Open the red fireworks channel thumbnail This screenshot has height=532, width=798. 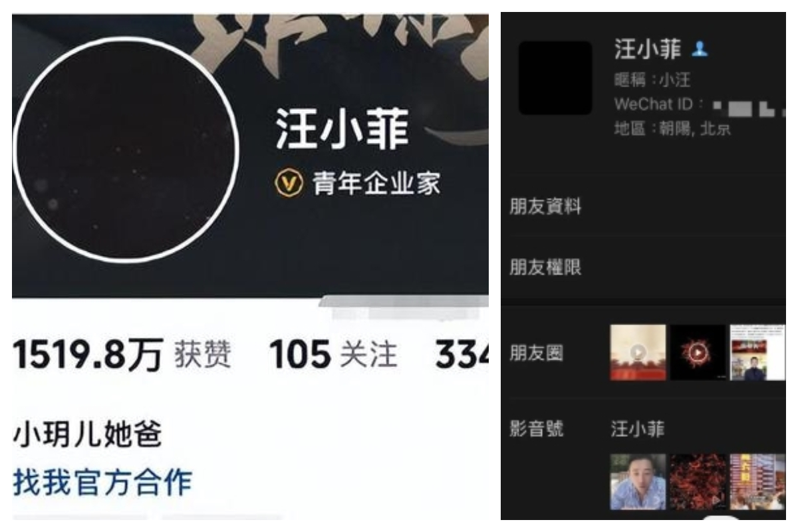(698, 481)
